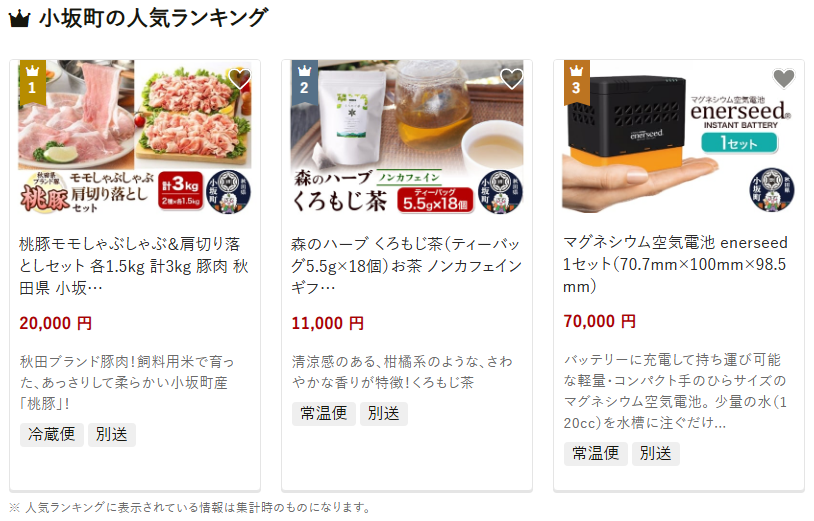
Task: Open the くろもじ茶 tea product image
Action: point(407,138)
